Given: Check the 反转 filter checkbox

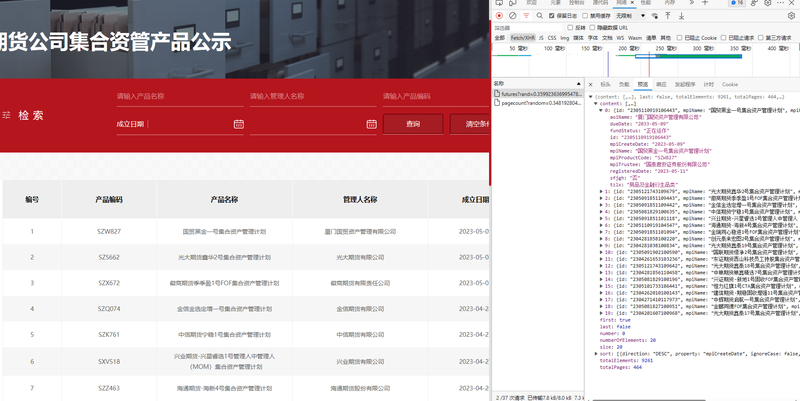Looking at the screenshot, I should [x=570, y=28].
